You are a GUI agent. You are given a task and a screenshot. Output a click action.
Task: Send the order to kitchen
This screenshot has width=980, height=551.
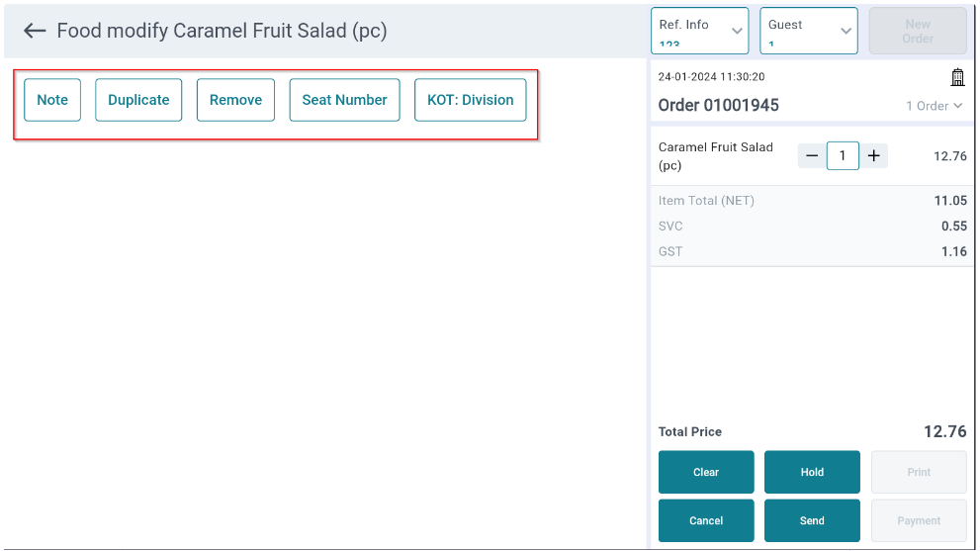pyautogui.click(x=812, y=520)
